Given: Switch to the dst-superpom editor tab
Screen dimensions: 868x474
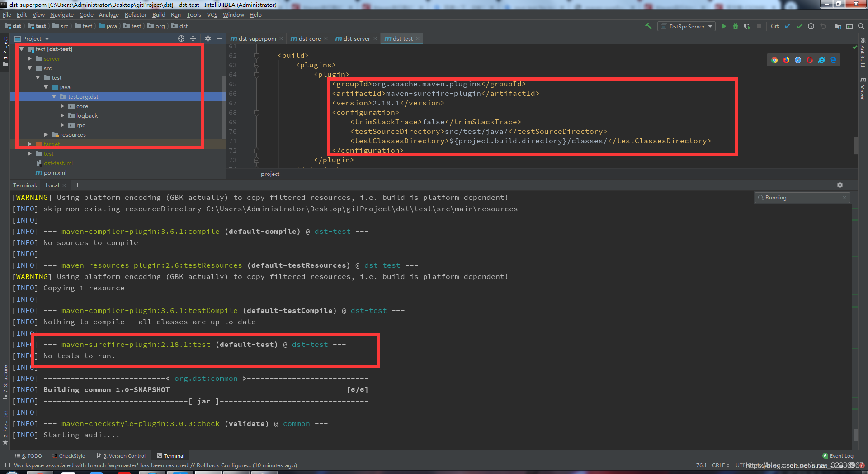Looking at the screenshot, I should [x=257, y=39].
